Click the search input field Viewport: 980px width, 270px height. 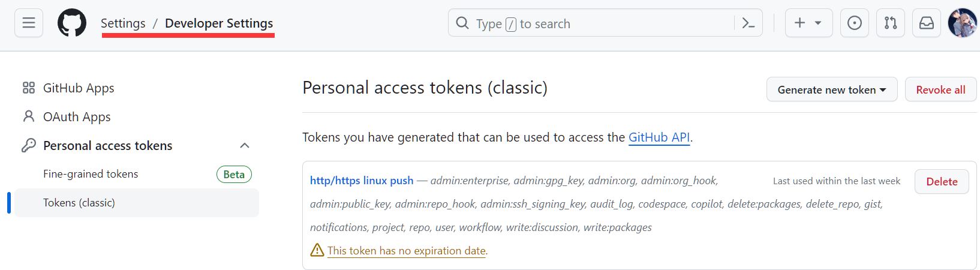pos(600,23)
